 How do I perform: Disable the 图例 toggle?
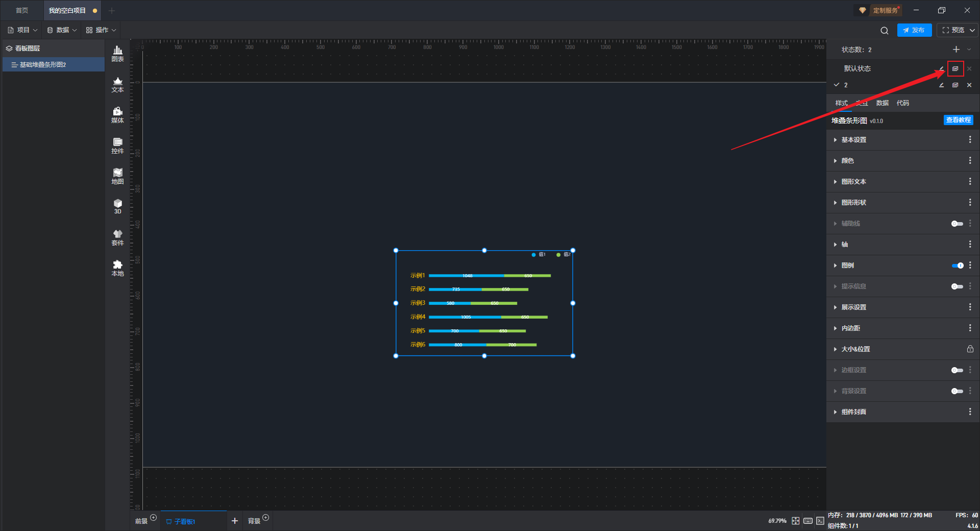pos(957,265)
